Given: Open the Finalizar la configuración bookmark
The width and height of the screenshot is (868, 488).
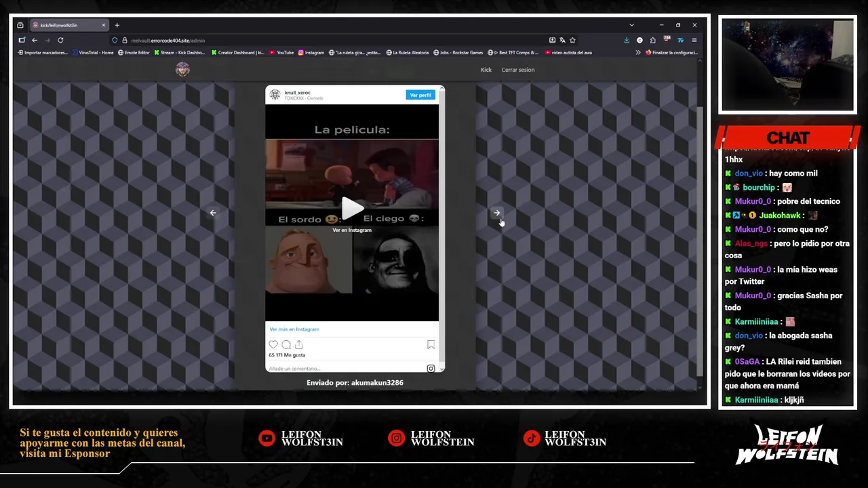Looking at the screenshot, I should point(671,52).
